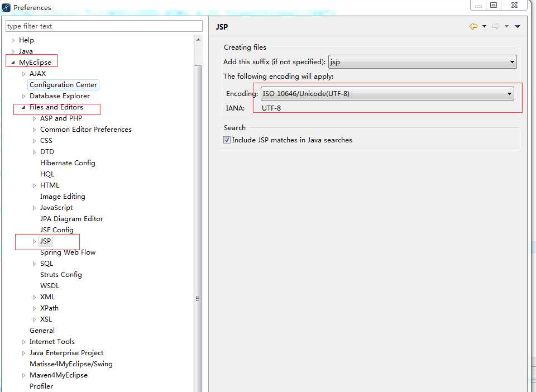This screenshot has height=392, width=536.
Task: Open the Add this suffix combo box
Action: [x=423, y=62]
